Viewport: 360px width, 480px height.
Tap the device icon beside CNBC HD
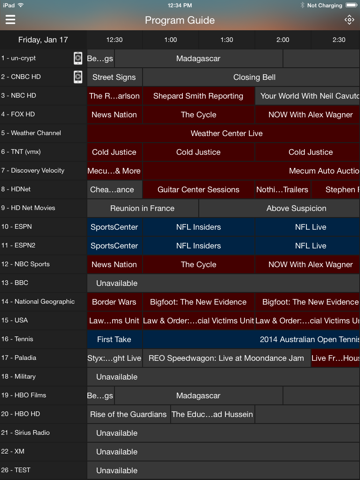click(x=78, y=77)
